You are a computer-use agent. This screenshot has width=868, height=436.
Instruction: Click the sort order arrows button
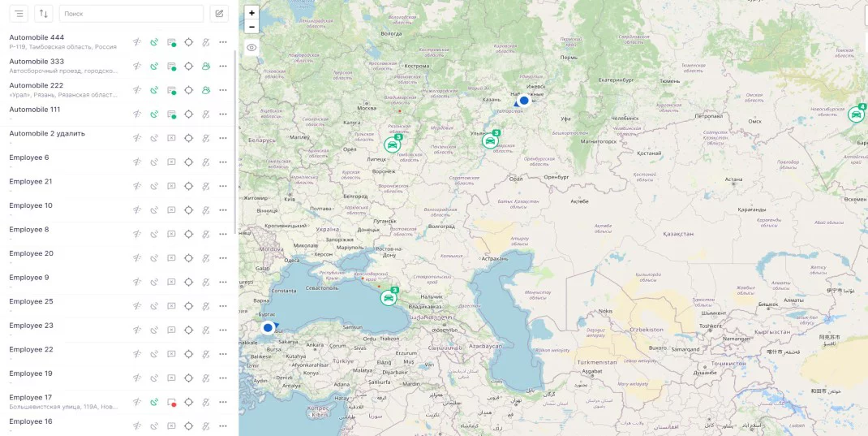pyautogui.click(x=44, y=14)
